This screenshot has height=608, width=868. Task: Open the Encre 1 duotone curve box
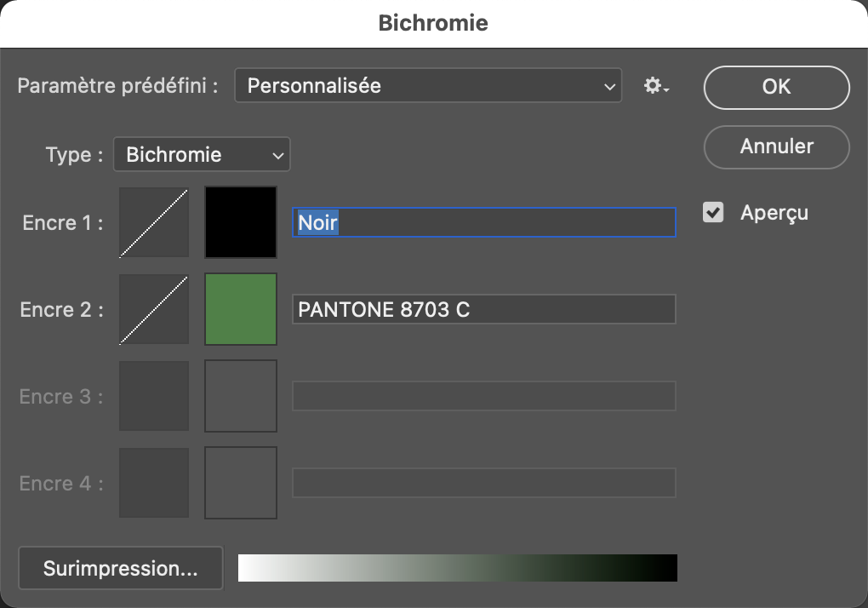click(154, 223)
